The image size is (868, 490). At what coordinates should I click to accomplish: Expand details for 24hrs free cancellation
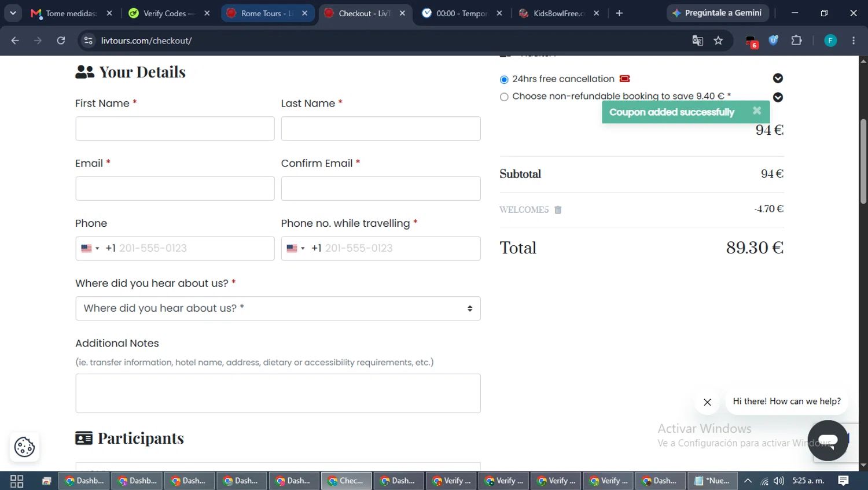tap(778, 78)
